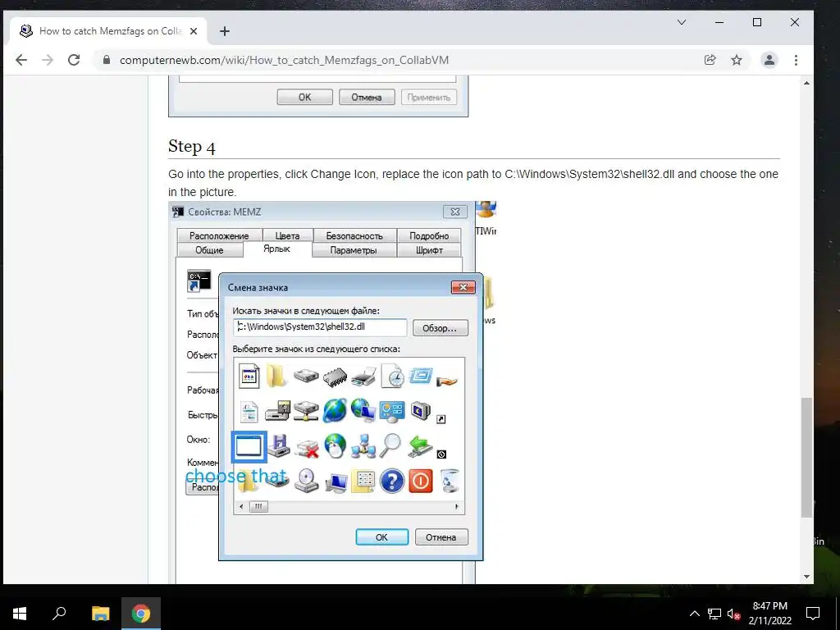Close the 'How to catch Memzfags' tab

(194, 31)
